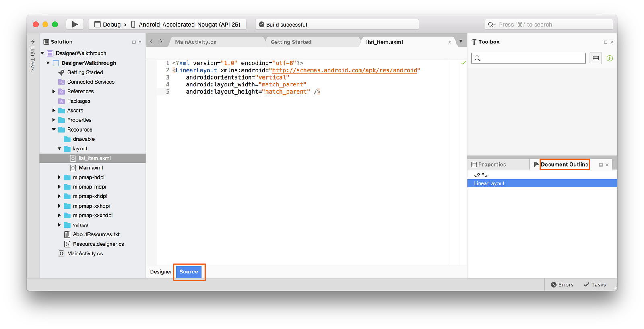Click the Resource.designer.cs file icon
Screen dimensions: 644x329
point(67,244)
